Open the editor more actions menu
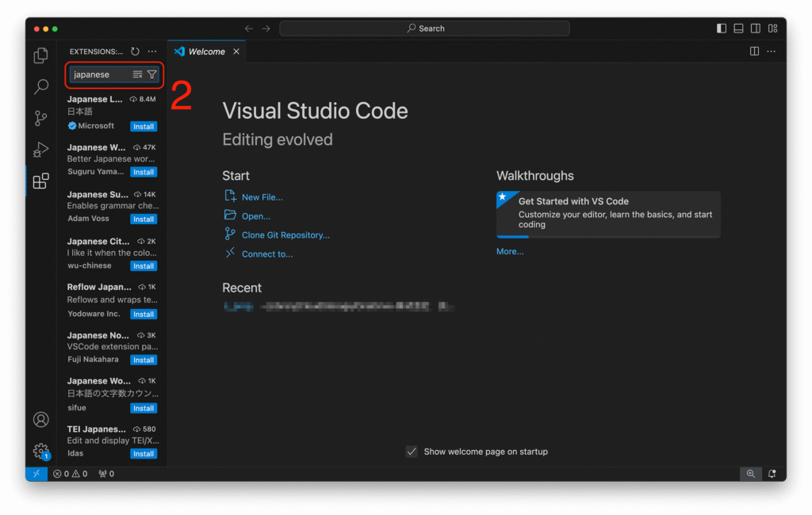The image size is (812, 515). [x=771, y=51]
